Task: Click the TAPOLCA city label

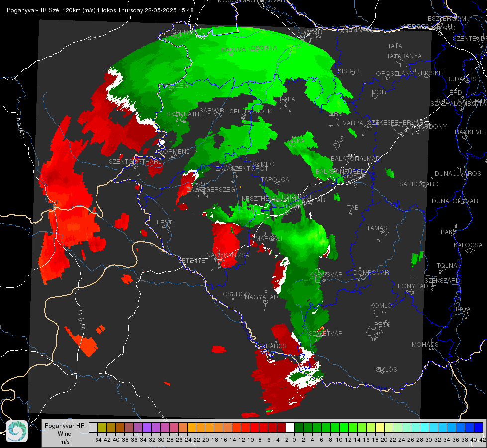Action: click(x=275, y=179)
